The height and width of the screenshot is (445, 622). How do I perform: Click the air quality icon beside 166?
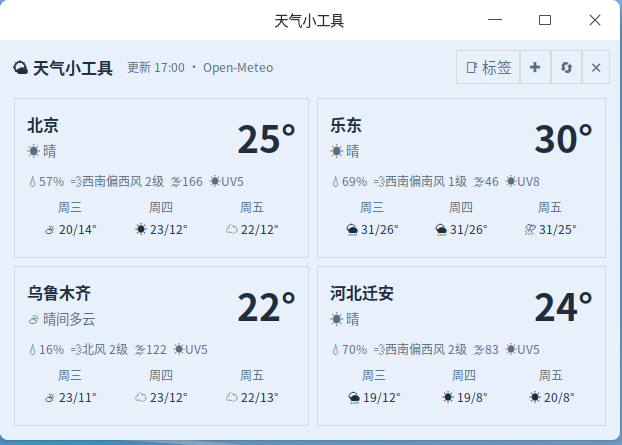[x=176, y=182]
